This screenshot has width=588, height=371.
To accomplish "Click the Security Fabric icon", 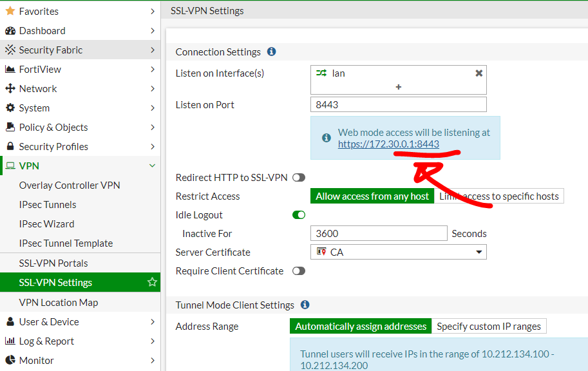I will tap(10, 50).
